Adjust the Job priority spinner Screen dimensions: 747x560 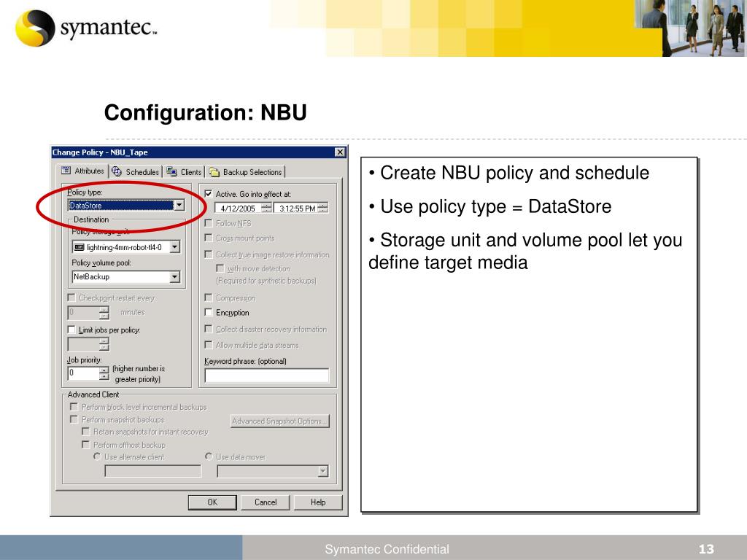tap(104, 373)
